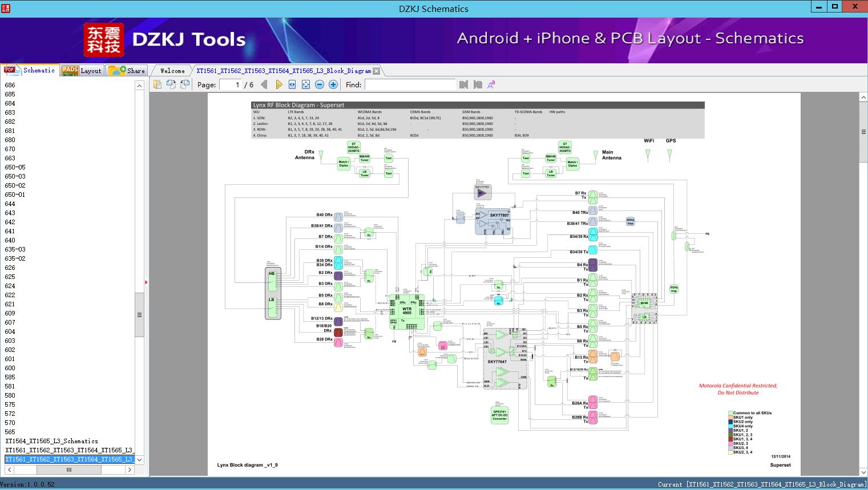Viewport: 868px width, 490px height.
Task: Click the copy page icon in toolbar
Action: click(158, 84)
